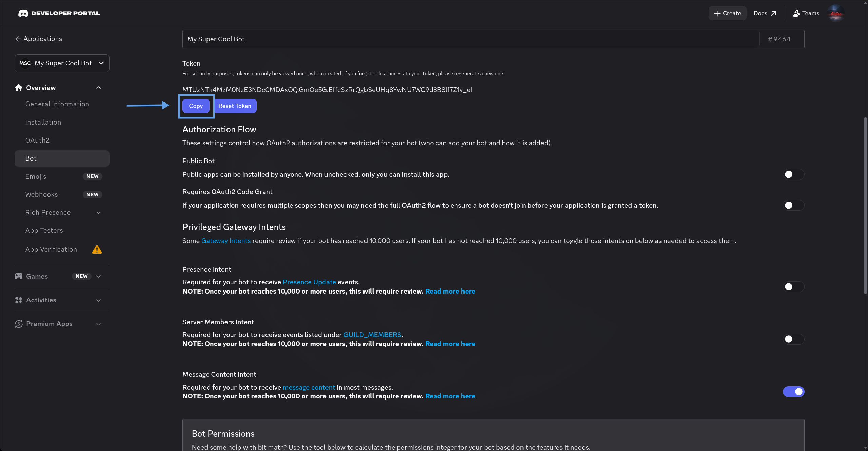Click the page vertical scrollbar
The width and height of the screenshot is (868, 451).
865,205
